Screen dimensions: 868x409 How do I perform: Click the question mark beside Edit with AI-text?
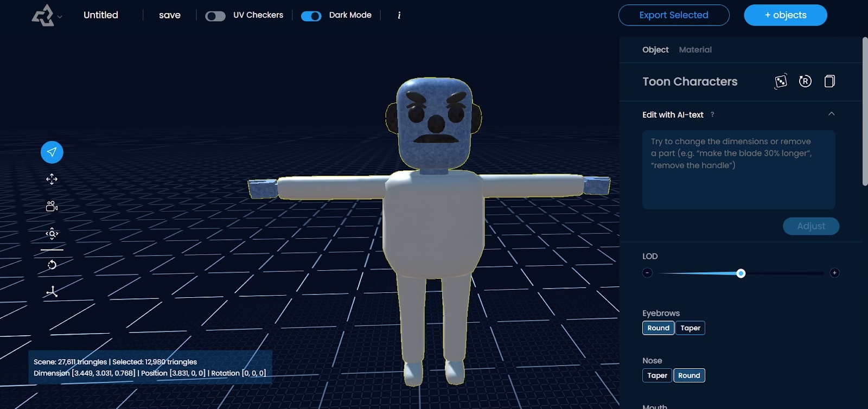click(712, 114)
